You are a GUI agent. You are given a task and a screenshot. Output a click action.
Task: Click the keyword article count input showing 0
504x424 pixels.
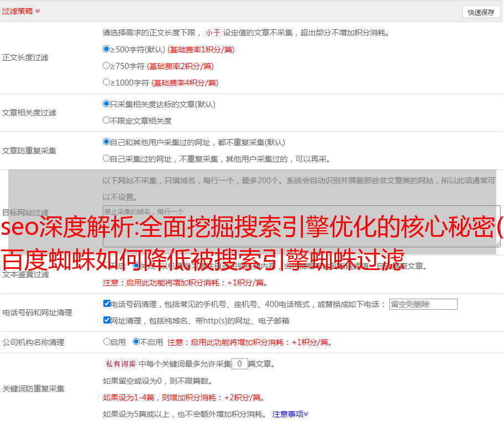click(239, 364)
